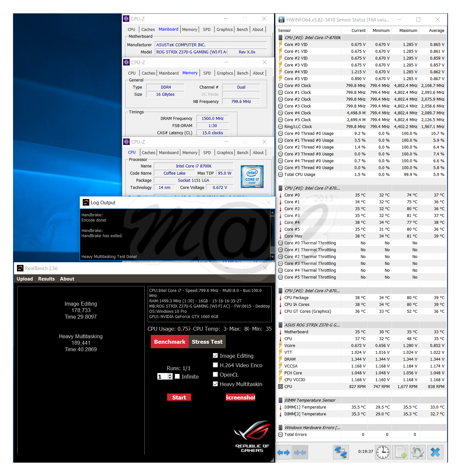Image resolution: width=461 pixels, height=476 pixels.
Task: Click the Screenshot button in RealBench
Action: 240,397
